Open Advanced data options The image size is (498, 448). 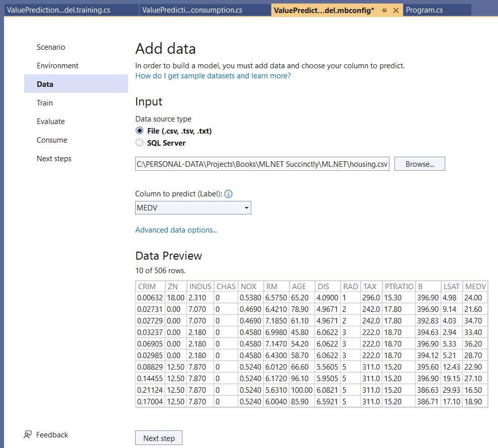(176, 230)
